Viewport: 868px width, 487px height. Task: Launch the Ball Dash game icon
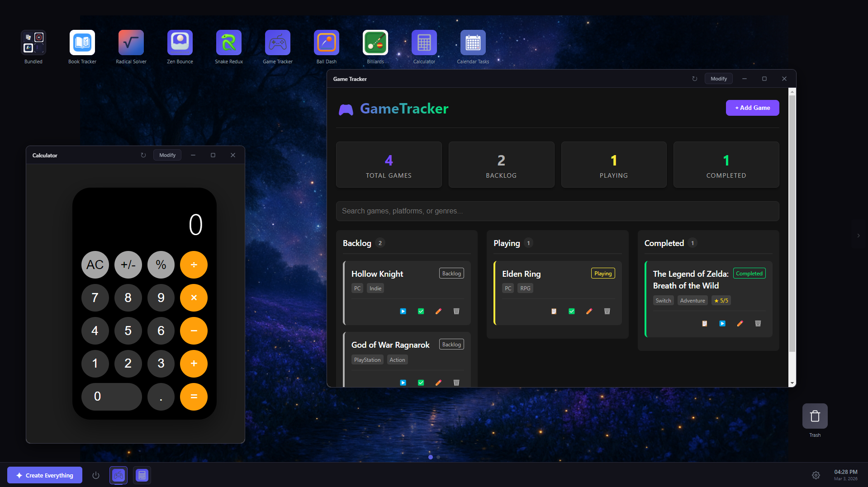click(x=327, y=43)
